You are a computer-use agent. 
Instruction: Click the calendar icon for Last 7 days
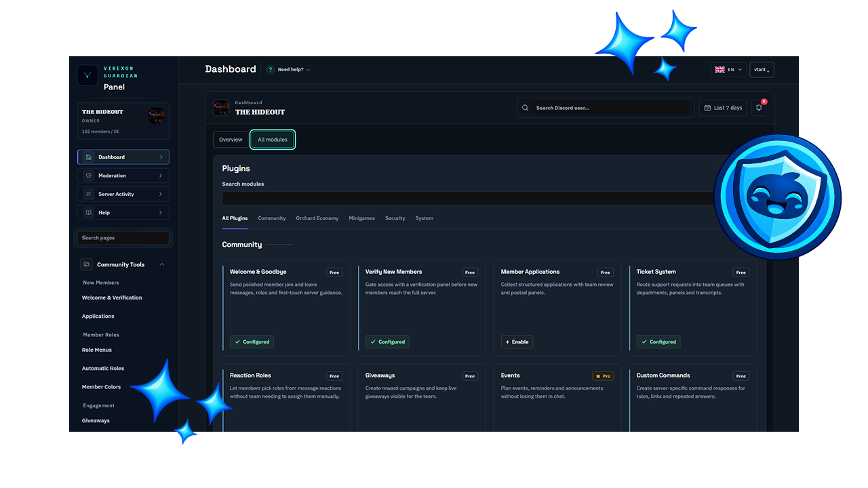[707, 108]
